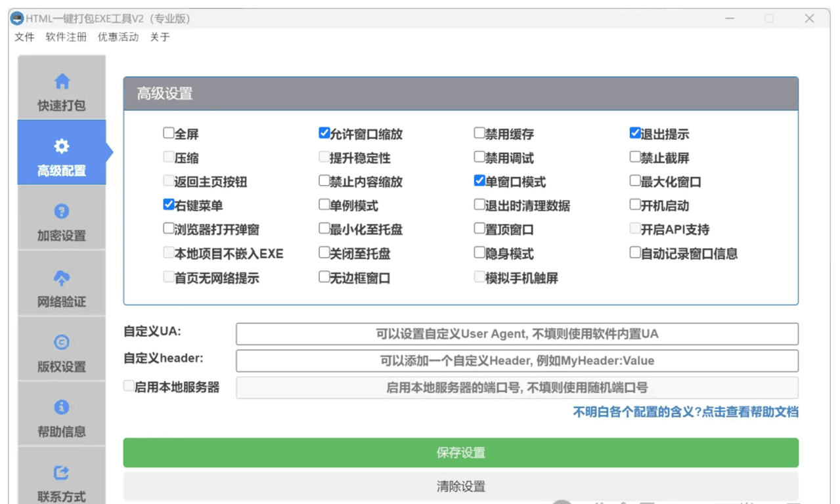
Task: Click the cloud icon for 网络验证
Action: point(62,278)
